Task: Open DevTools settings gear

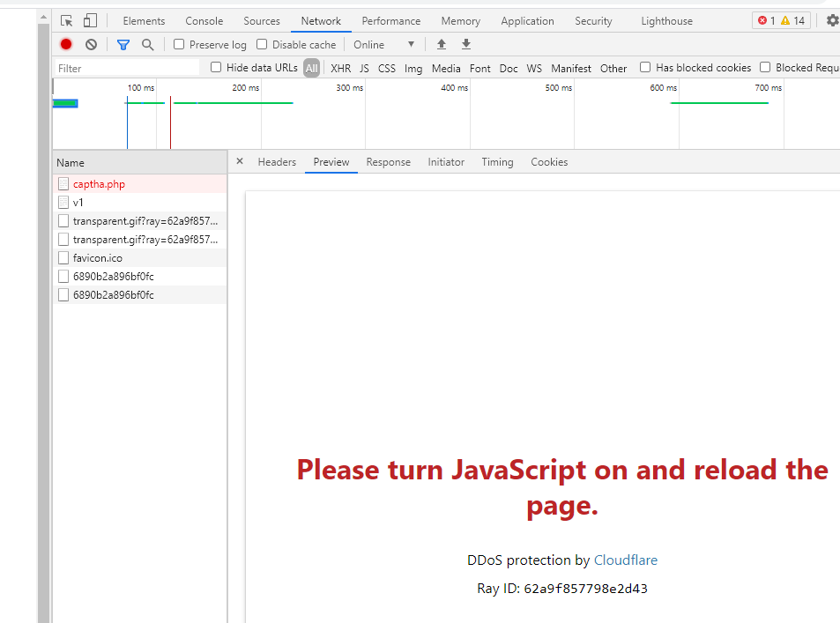Action: (832, 21)
